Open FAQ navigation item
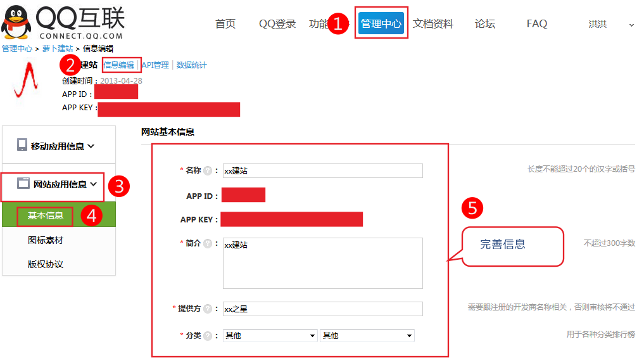 point(537,24)
